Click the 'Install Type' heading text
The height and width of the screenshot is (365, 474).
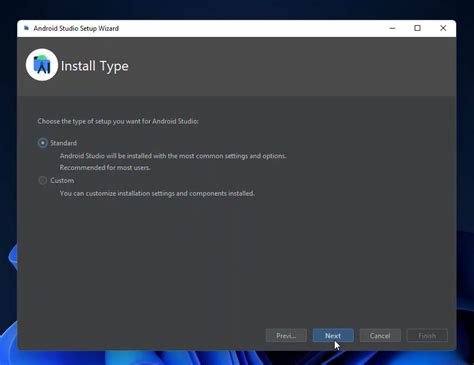(95, 66)
